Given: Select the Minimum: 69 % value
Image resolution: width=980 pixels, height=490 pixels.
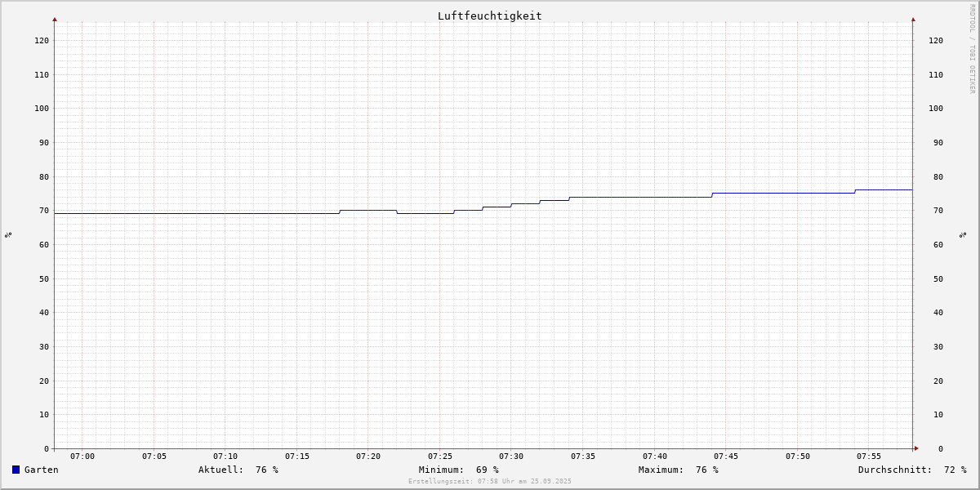Looking at the screenshot, I should point(459,470).
